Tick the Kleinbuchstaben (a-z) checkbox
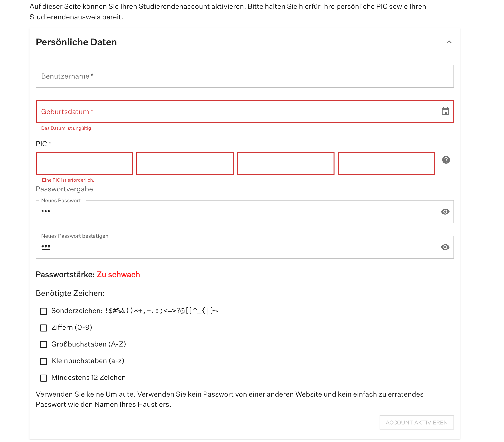The image size is (504, 442). [43, 361]
